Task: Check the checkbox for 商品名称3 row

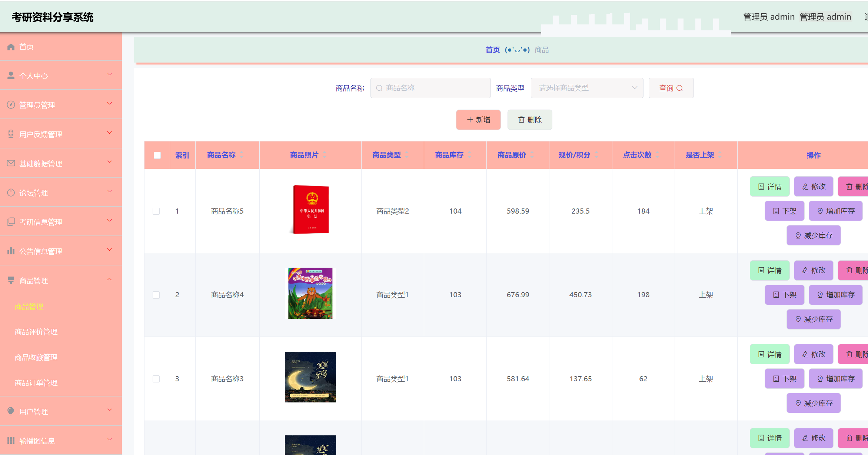Action: [157, 378]
